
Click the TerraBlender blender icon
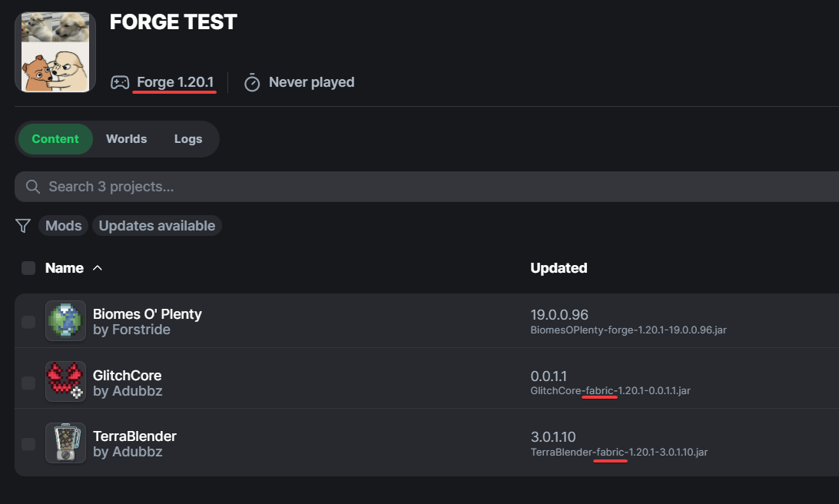click(x=65, y=443)
